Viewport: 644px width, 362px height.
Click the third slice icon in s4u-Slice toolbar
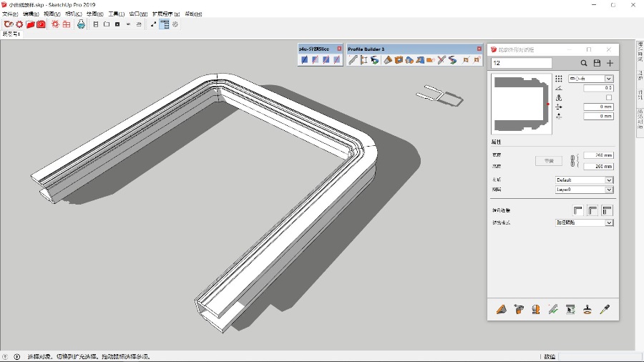(x=326, y=60)
